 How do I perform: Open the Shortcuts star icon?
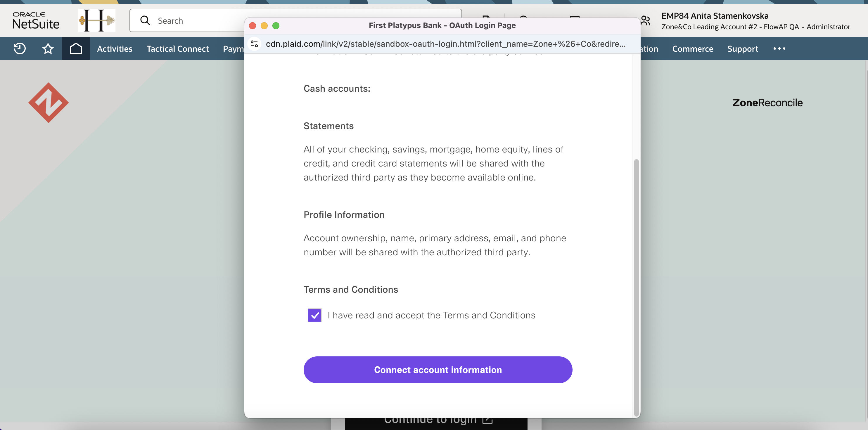(x=48, y=49)
